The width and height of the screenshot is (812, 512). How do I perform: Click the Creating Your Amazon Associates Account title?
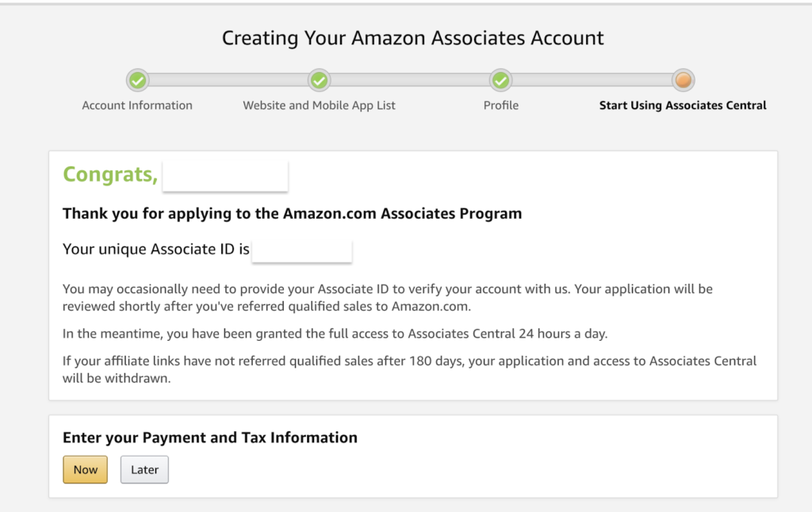tap(412, 38)
